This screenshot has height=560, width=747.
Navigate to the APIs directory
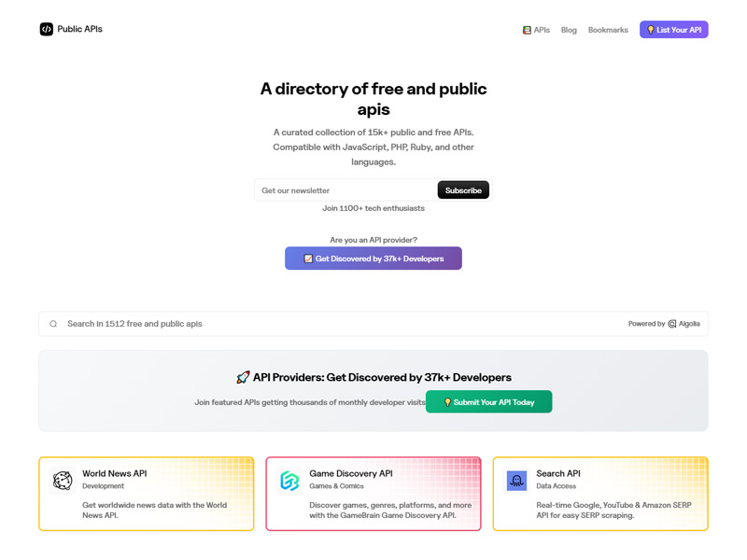click(x=540, y=29)
